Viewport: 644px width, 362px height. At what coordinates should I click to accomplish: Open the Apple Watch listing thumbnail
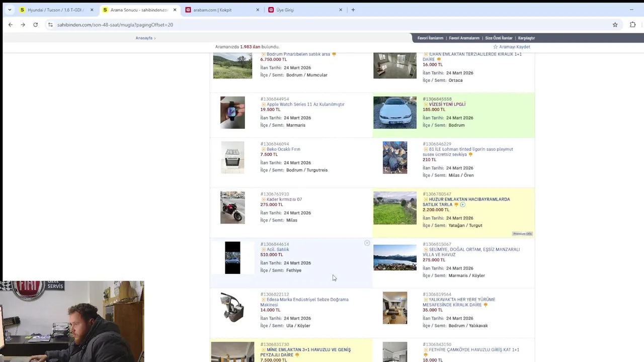pos(232,113)
